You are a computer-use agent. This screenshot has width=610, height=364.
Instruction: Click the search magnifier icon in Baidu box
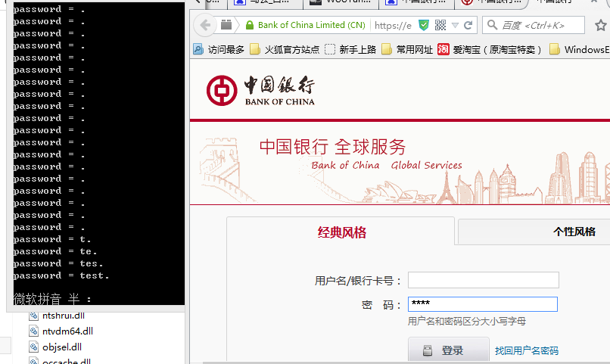pos(492,25)
